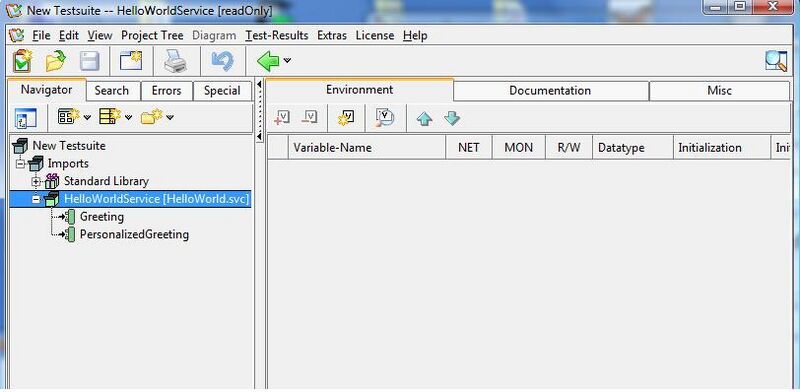Collapse the HelloWorldService tree node

(x=36, y=200)
